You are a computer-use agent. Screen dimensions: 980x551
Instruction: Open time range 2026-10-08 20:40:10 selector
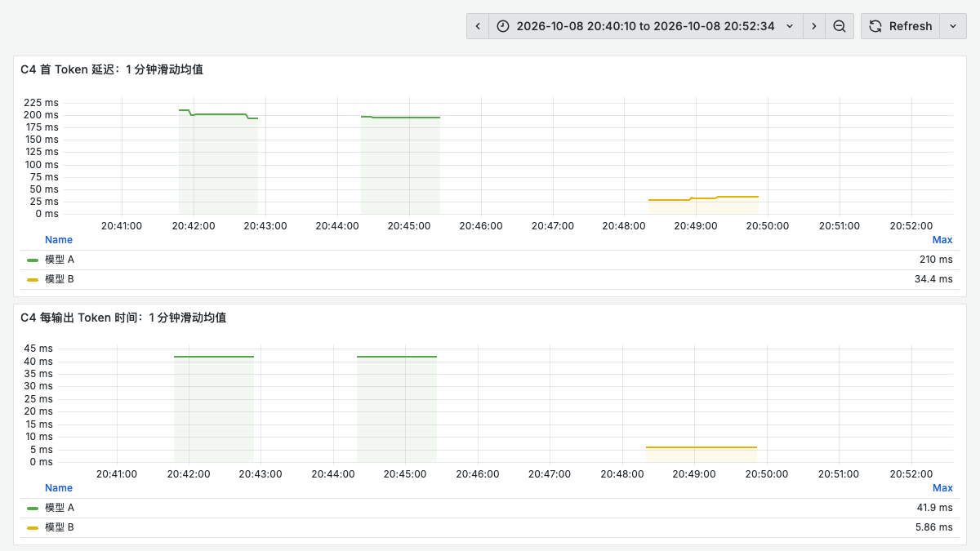[646, 26]
